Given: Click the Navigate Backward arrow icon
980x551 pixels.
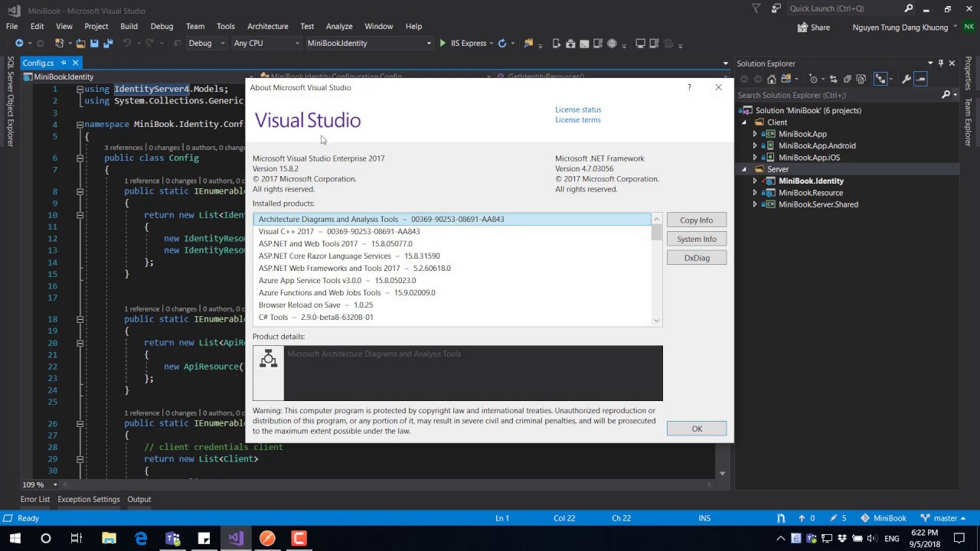Looking at the screenshot, I should pos(19,44).
